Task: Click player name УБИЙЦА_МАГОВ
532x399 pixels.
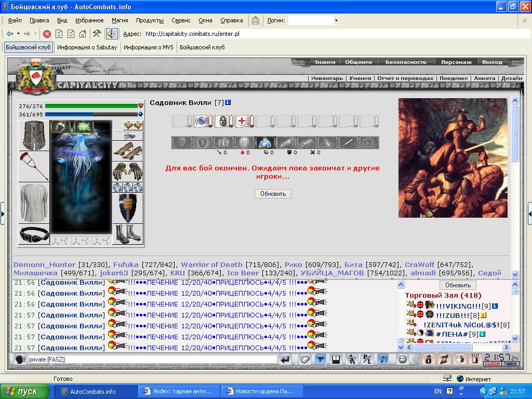Action: click(x=332, y=273)
